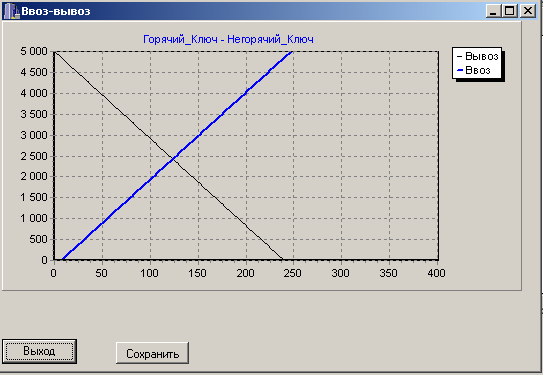Click the y-axis label 2 000
543x375 pixels.
(x=34, y=177)
